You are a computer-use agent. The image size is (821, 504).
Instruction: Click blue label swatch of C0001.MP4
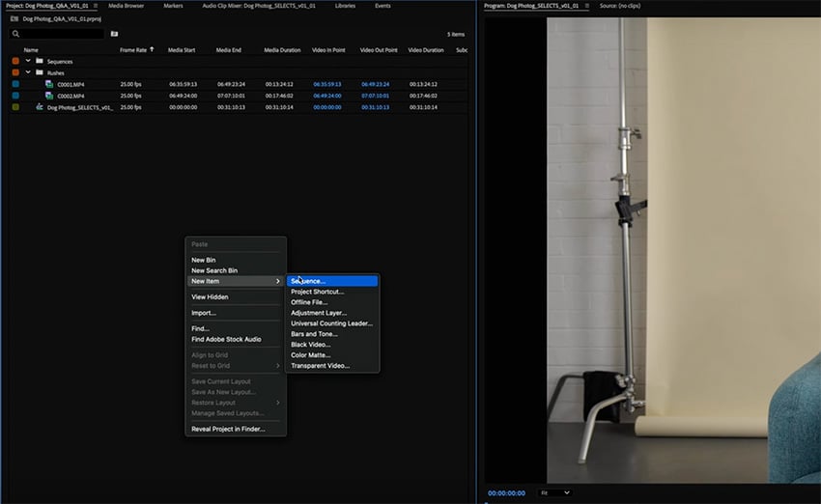pos(15,84)
